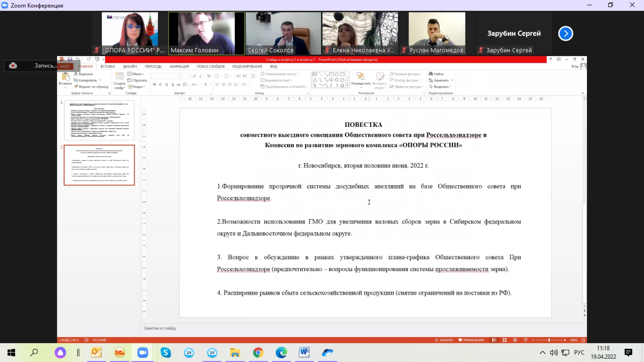The height and width of the screenshot is (362, 644).
Task: Click the Вход sign-in link
Action: click(x=575, y=66)
